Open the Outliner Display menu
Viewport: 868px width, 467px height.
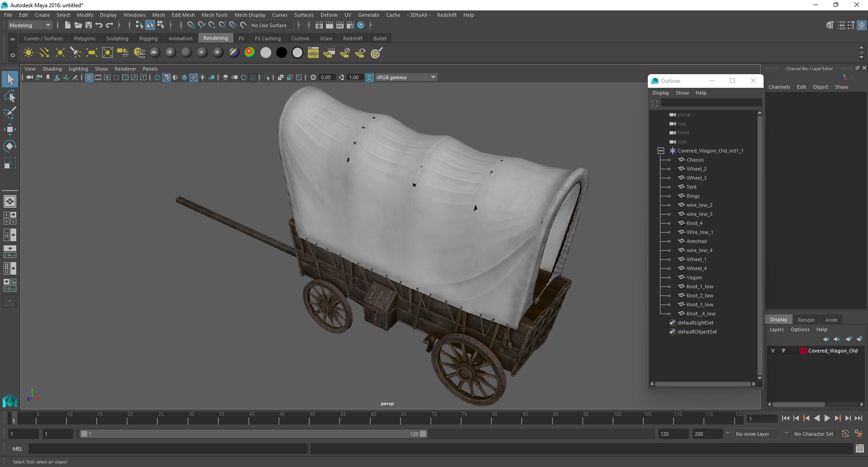pos(660,93)
